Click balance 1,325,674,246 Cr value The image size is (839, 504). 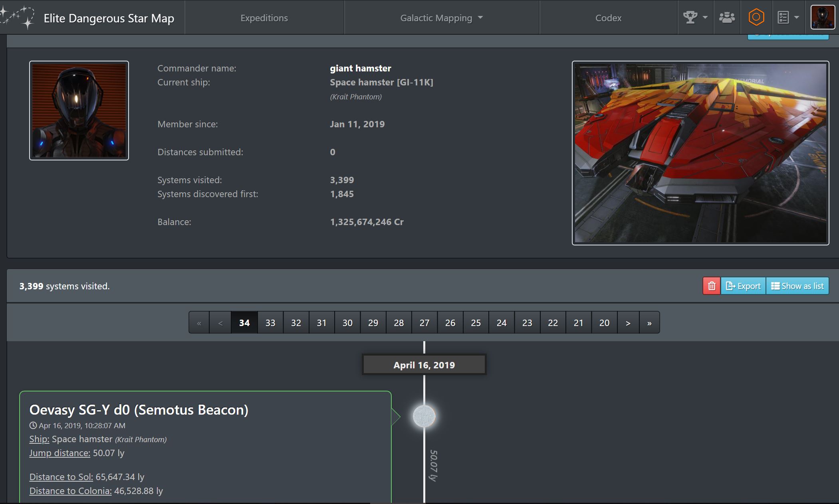pos(367,222)
